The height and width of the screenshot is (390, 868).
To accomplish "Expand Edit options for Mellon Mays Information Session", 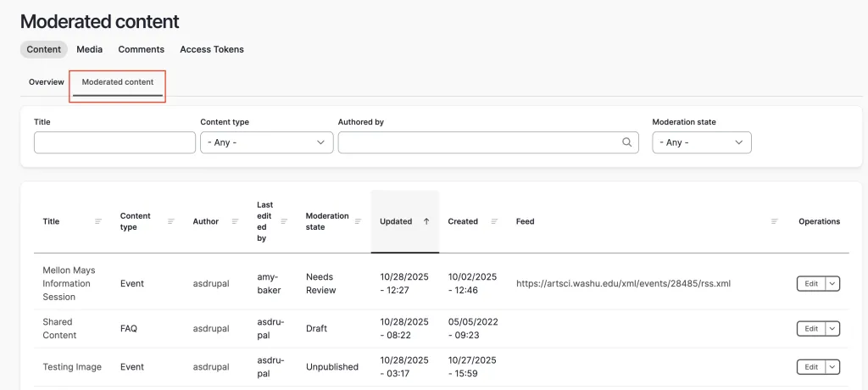I will (x=832, y=283).
